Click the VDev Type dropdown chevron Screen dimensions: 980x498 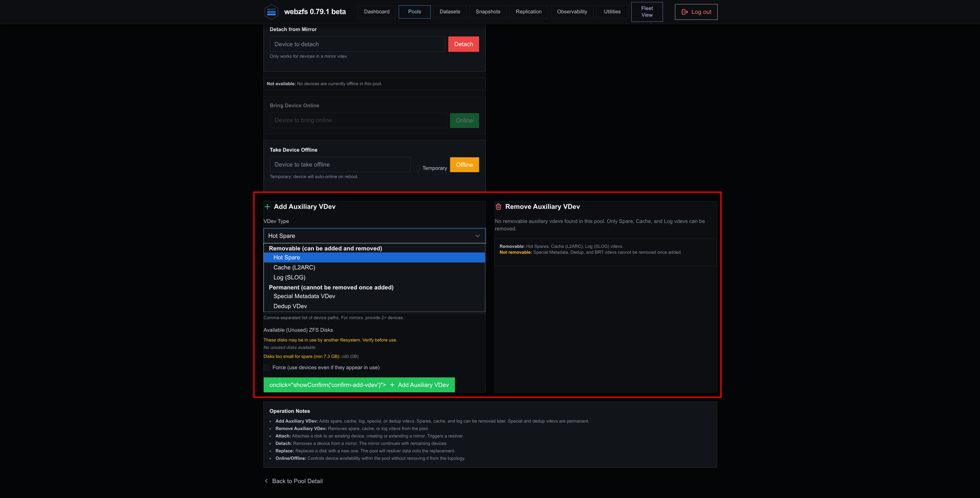478,236
